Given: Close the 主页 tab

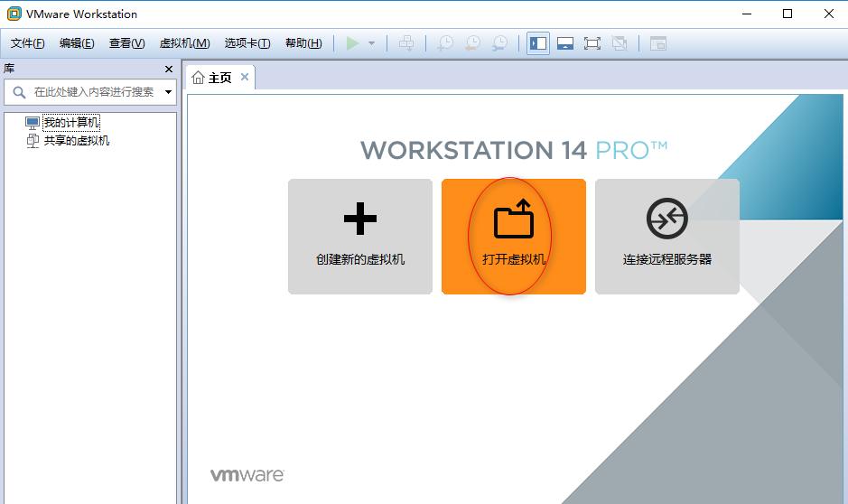Looking at the screenshot, I should click(x=244, y=78).
